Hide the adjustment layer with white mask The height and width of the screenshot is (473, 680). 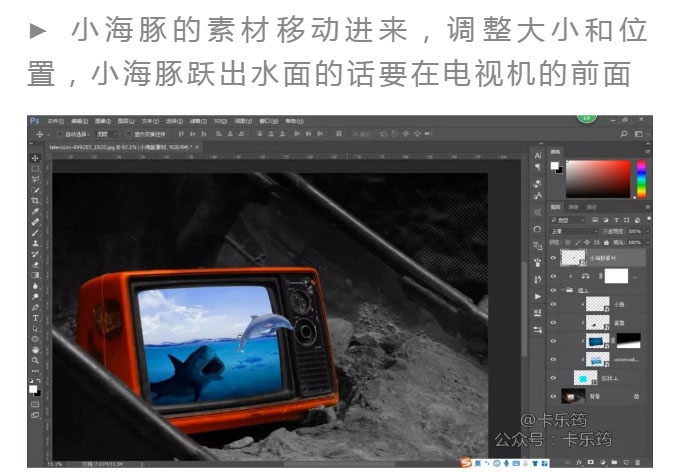pos(553,276)
